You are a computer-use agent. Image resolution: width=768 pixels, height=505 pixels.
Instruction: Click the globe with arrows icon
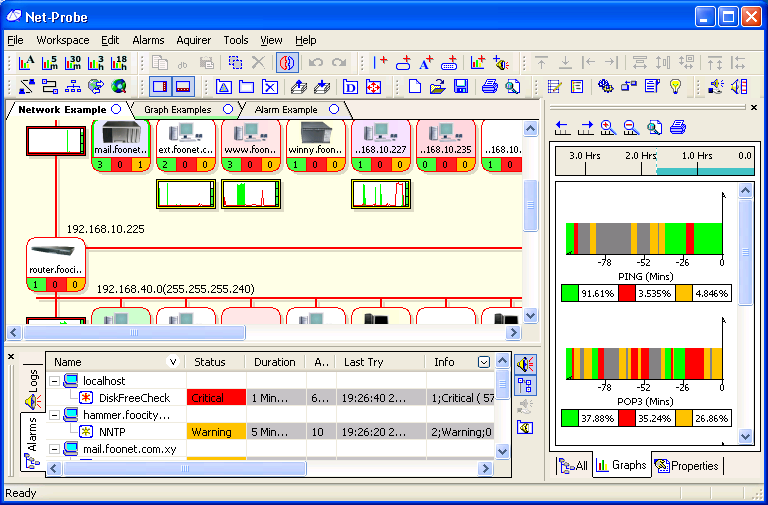point(96,87)
